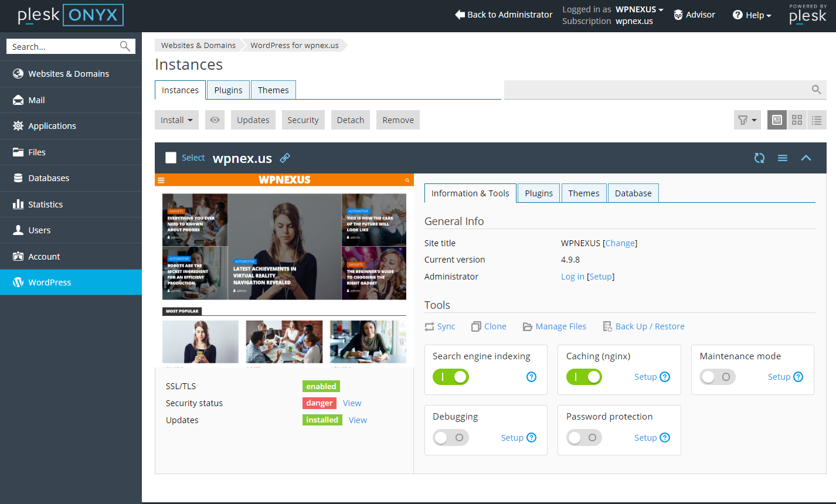Click the Detach button

click(351, 120)
